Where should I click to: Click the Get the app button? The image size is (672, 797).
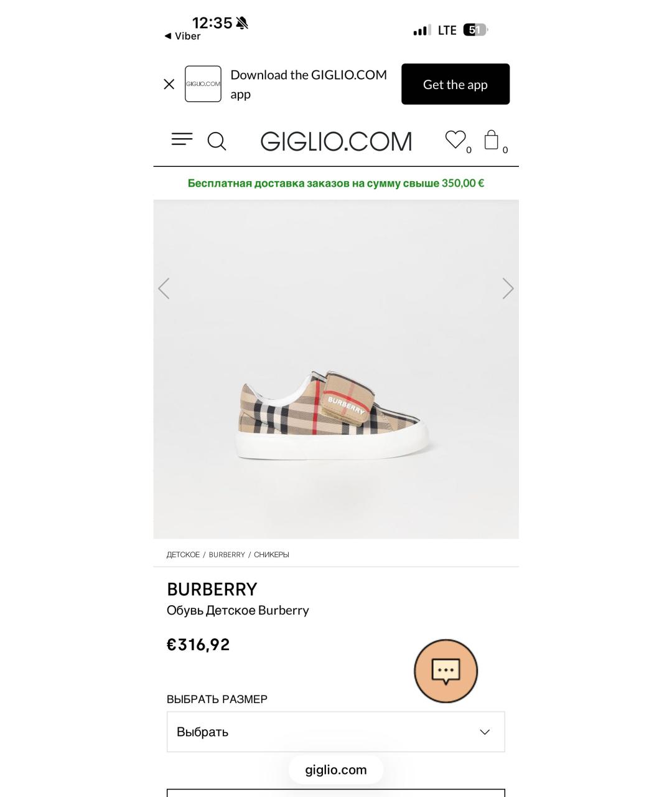coord(455,84)
